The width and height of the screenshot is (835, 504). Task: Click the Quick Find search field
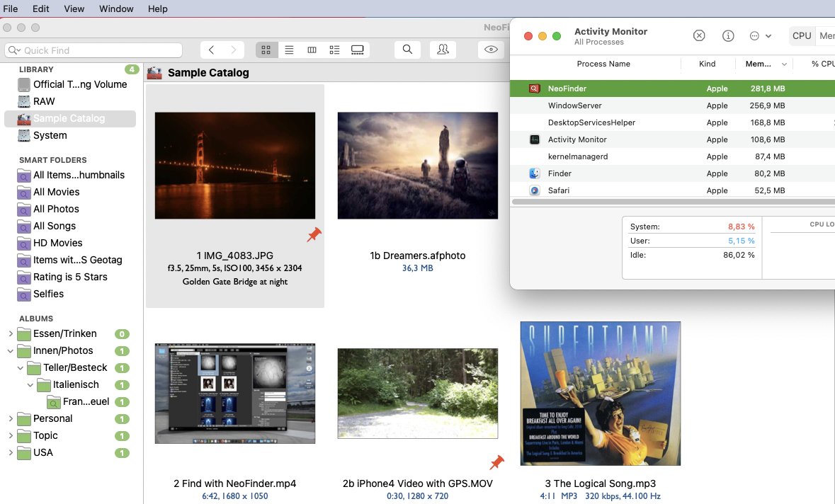[93, 50]
